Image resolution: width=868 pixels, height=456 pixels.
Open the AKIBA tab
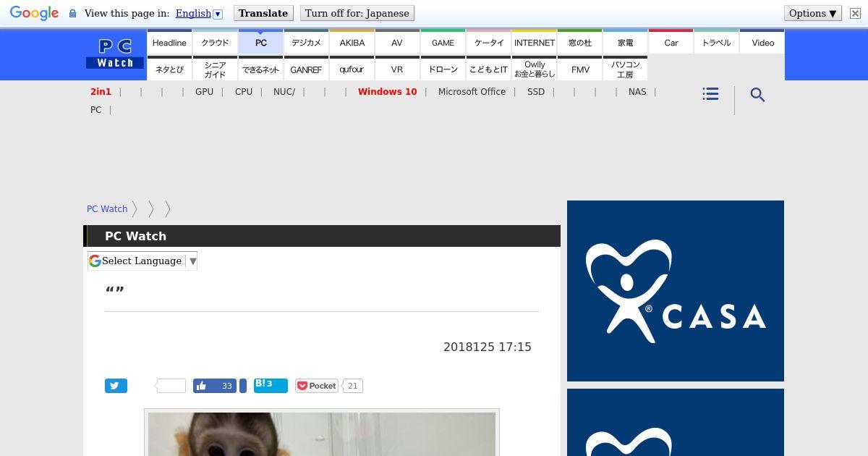tap(352, 42)
